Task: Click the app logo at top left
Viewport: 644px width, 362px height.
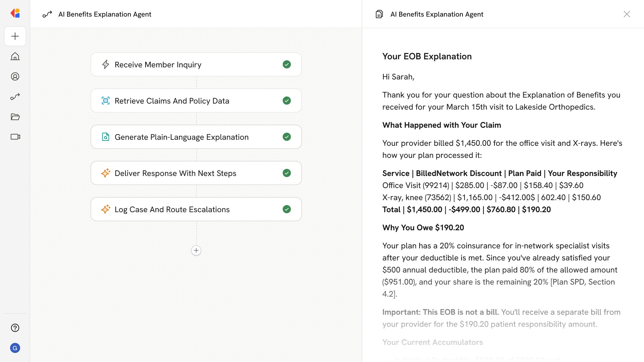Action: click(x=15, y=13)
